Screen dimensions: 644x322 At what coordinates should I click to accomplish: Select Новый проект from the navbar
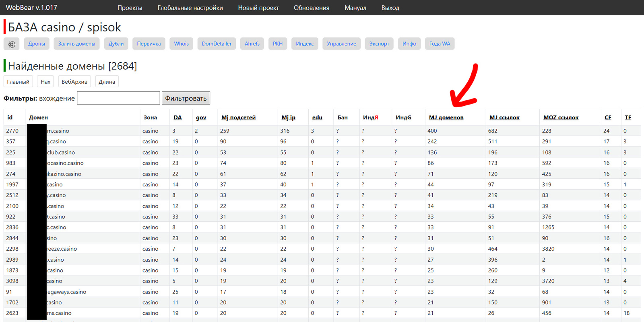258,8
